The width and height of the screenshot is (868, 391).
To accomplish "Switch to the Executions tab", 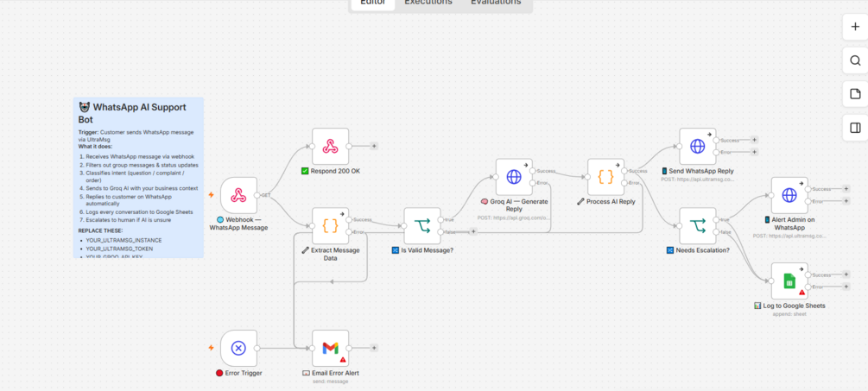I will click(x=428, y=3).
